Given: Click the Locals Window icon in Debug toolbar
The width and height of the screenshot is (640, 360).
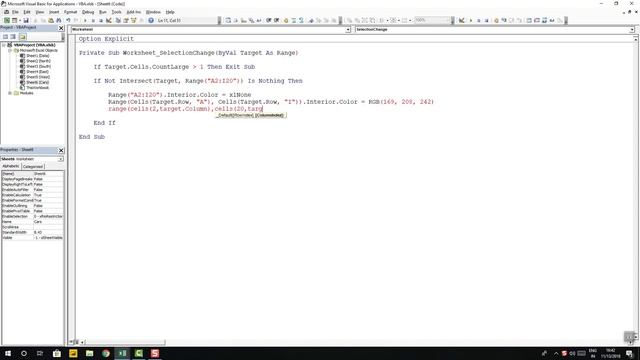Looking at the screenshot, I should [x=529, y=20].
